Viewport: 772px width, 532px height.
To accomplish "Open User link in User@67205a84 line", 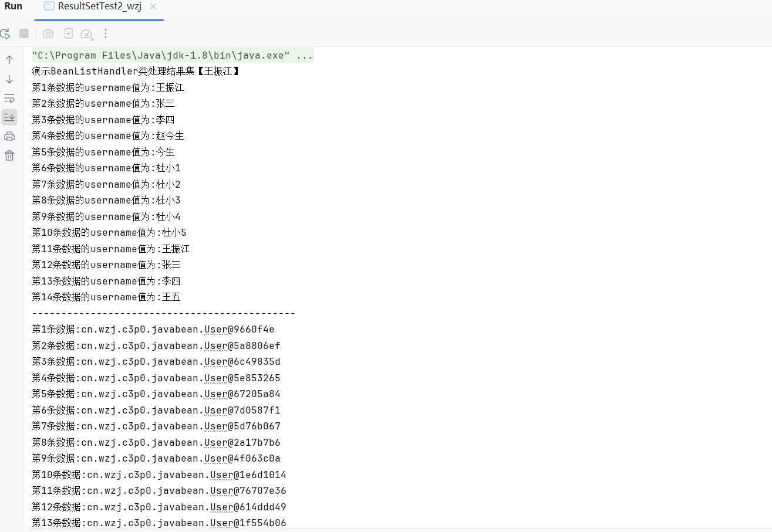I will click(215, 394).
